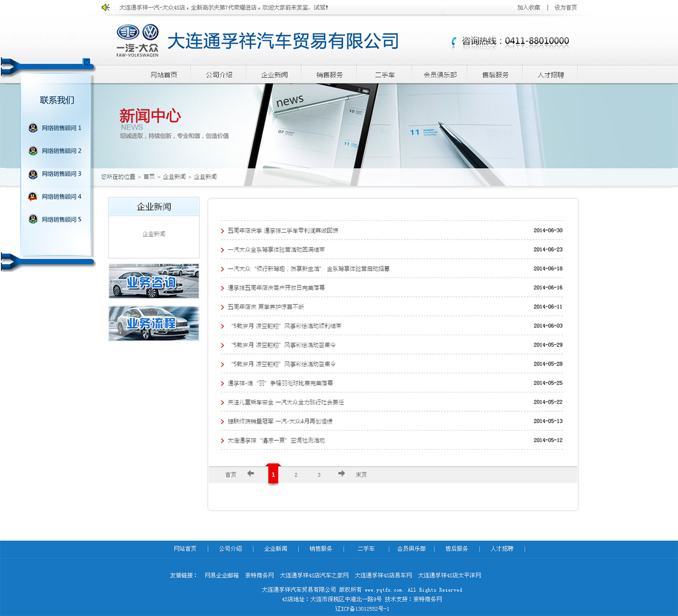Open news article dated 2014-05-22
Image resolution: width=678 pixels, height=616 pixels.
point(286,403)
